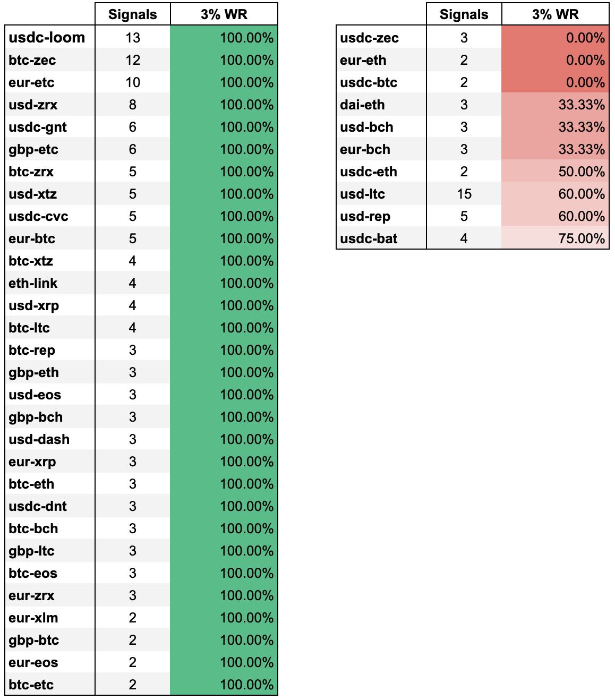Click the signals count for usd-zrx
Screen dimensions: 615x700
tap(132, 105)
